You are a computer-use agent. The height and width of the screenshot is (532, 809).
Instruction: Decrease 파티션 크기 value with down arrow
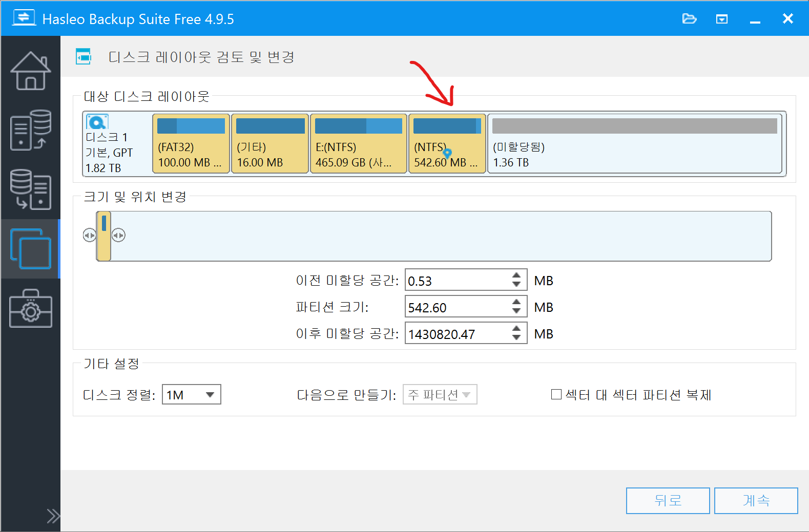516,311
